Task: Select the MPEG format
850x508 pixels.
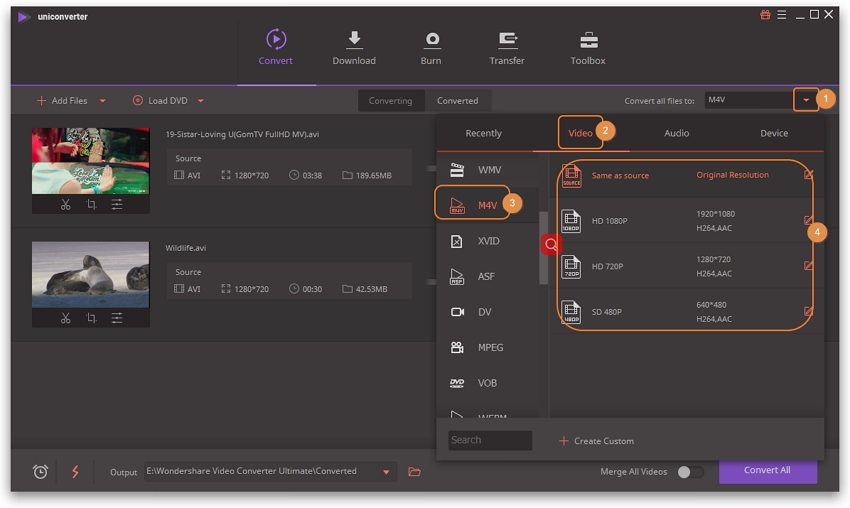Action: point(487,348)
